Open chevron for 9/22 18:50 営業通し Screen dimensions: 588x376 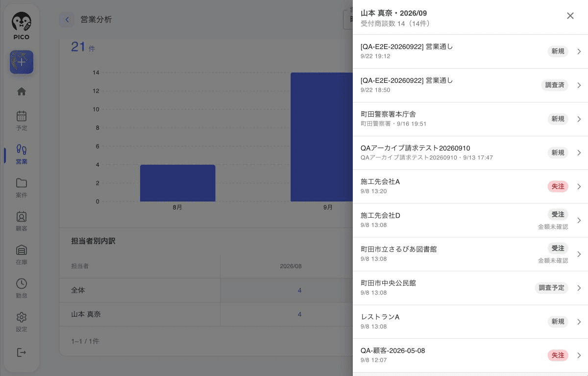click(x=579, y=85)
